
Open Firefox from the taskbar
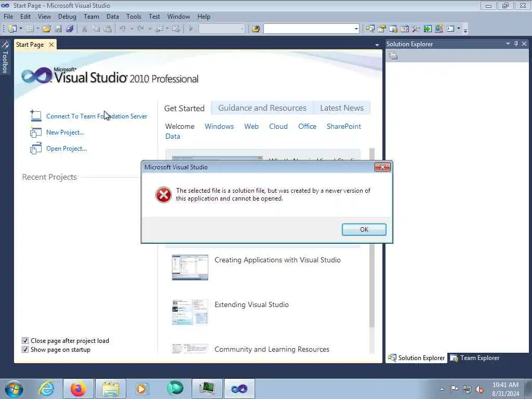[78, 389]
